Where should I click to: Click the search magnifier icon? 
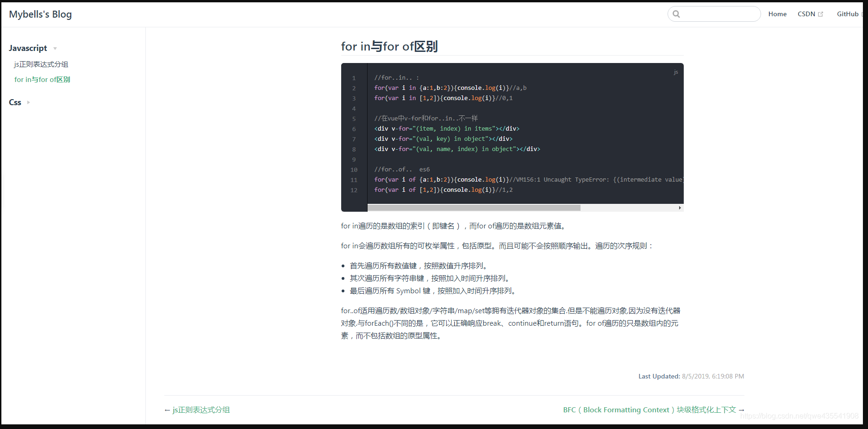point(676,14)
